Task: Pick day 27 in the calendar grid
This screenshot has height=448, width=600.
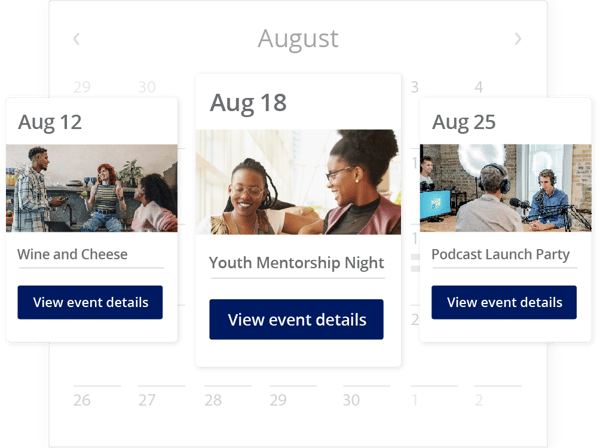Action: [147, 400]
